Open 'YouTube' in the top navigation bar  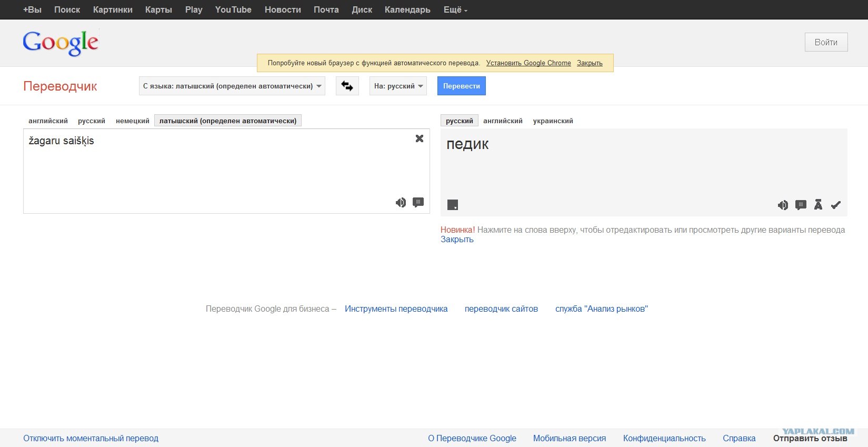click(x=233, y=9)
